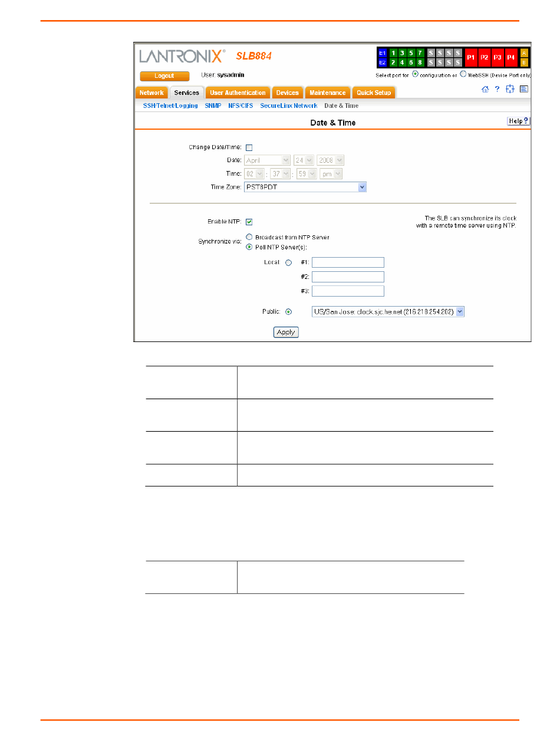
Task: Switch to the Devices tab
Action: 288,93
